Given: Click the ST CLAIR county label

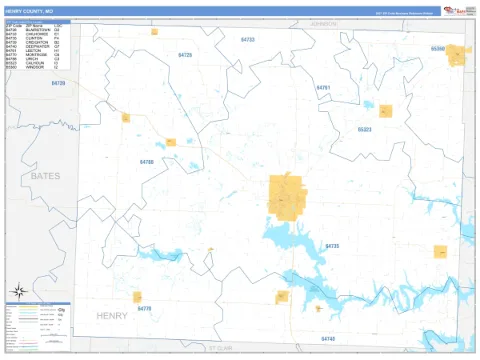Looking at the screenshot, I should (x=220, y=348).
